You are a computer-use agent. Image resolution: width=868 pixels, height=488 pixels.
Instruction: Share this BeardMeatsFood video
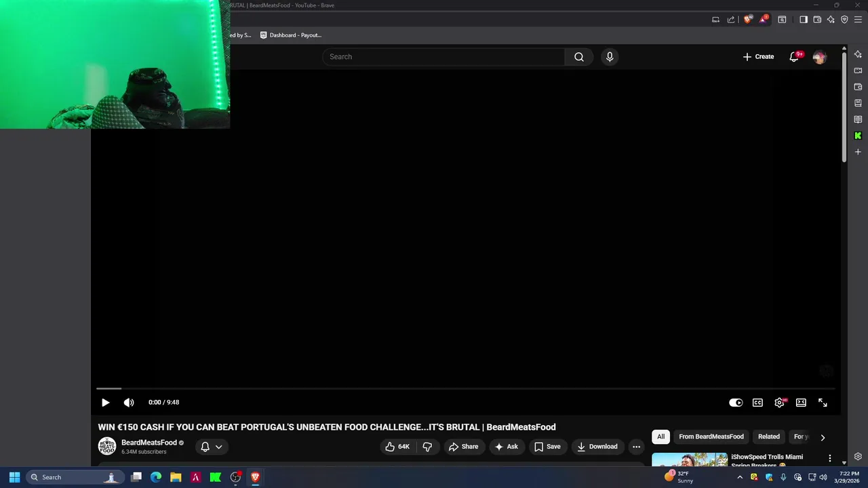[x=464, y=447]
